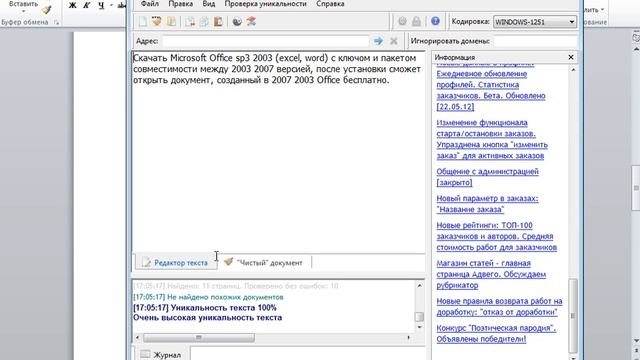Image resolution: width=640 pixels, height=360 pixels.
Task: Click the Игнорировать домены input field
Action: click(x=535, y=41)
